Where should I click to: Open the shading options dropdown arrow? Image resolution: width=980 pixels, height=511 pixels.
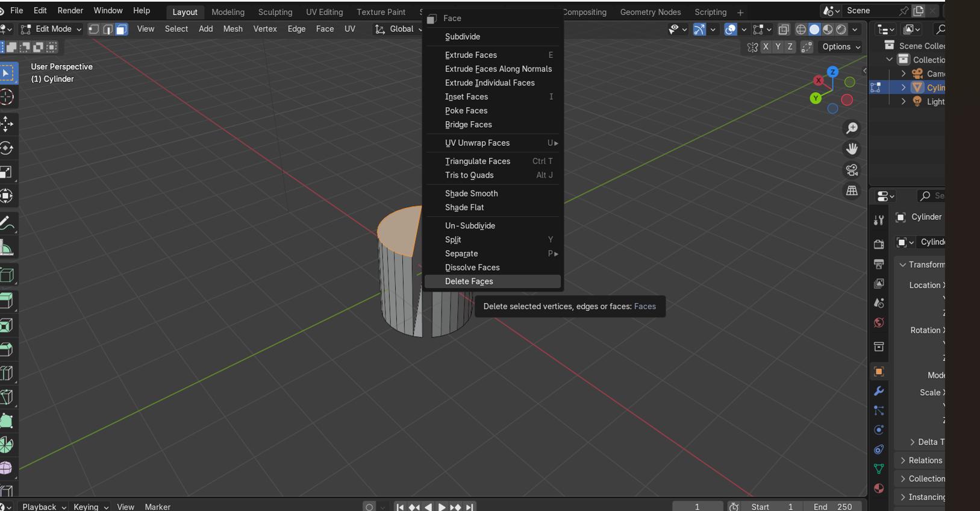(855, 29)
